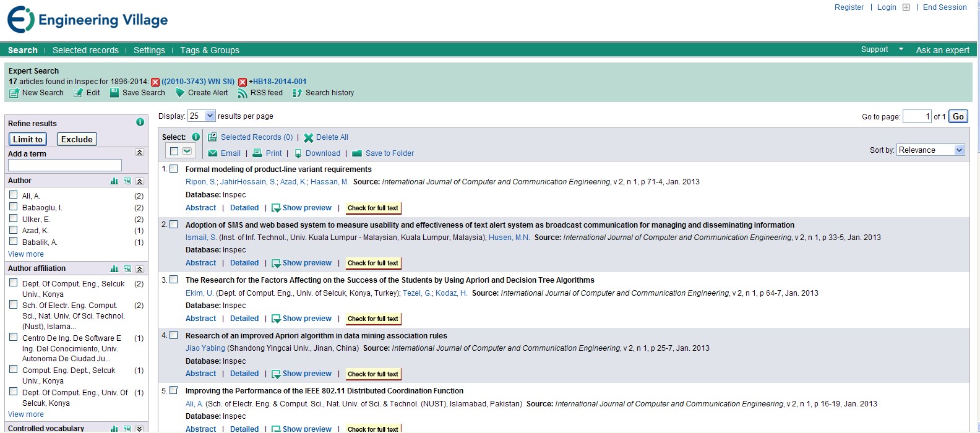The width and height of the screenshot is (980, 433).
Task: Click the Delete All X icon
Action: click(308, 138)
